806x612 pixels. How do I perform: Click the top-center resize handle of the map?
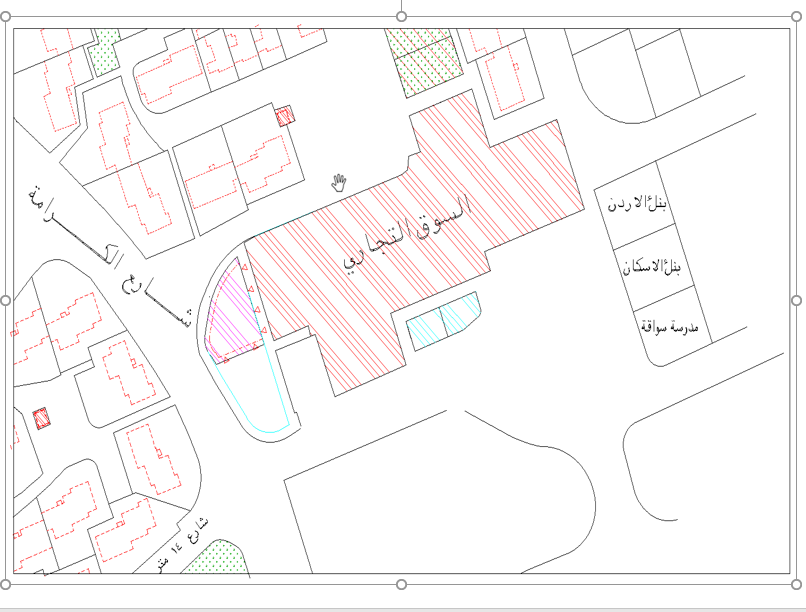pos(401,16)
